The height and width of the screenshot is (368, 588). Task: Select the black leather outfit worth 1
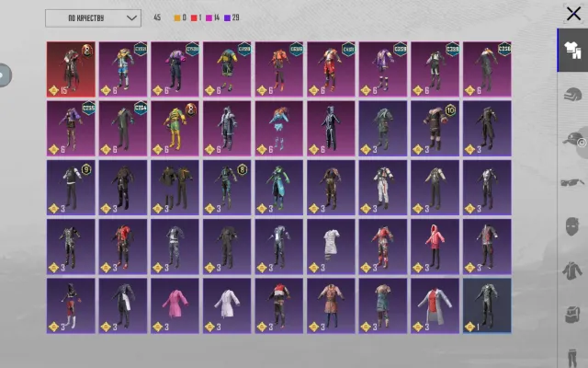pos(487,305)
